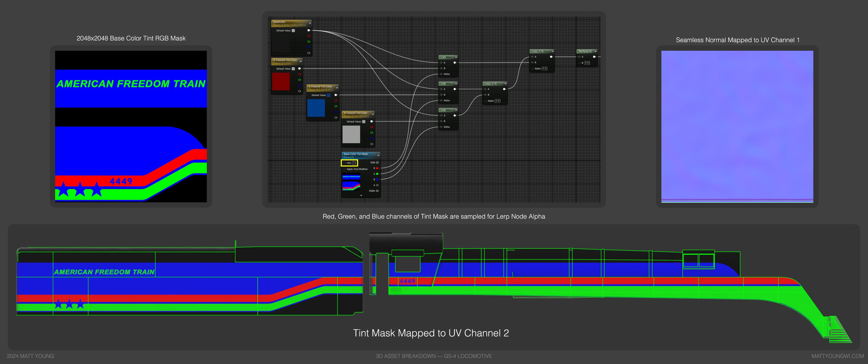Open the Multiply(,5) node dropdown arrow
The height and width of the screenshot is (364, 868).
click(596, 51)
